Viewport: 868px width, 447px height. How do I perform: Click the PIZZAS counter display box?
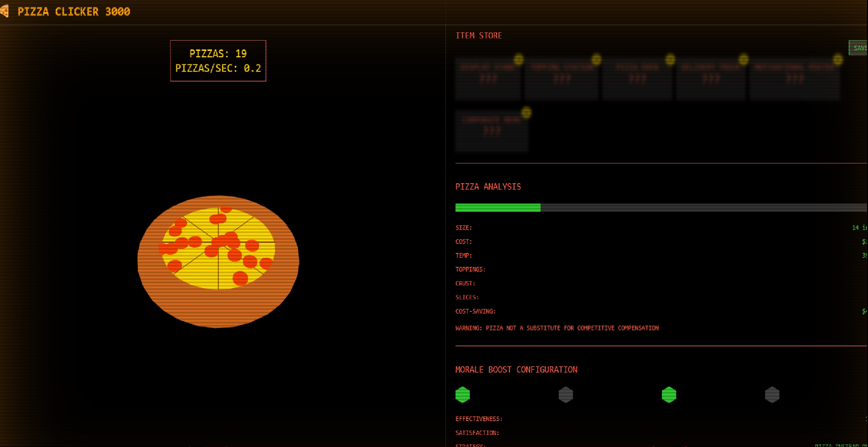point(218,61)
